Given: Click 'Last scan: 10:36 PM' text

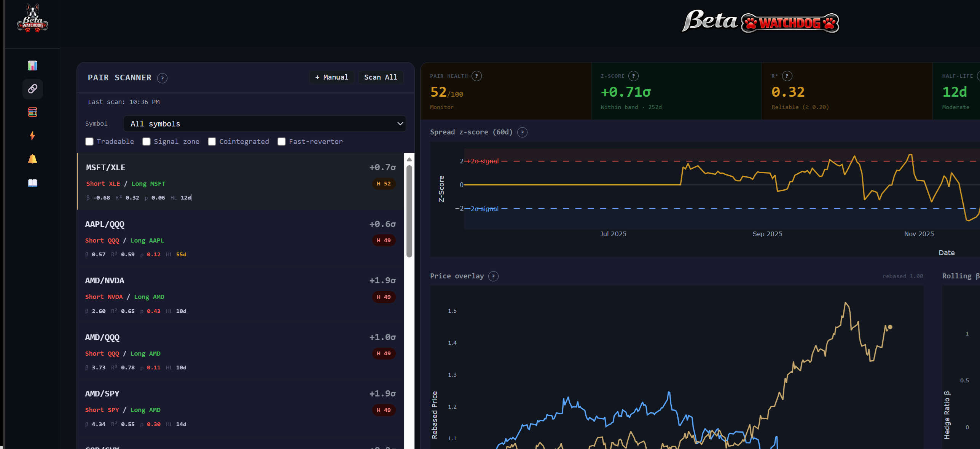Looking at the screenshot, I should coord(124,102).
